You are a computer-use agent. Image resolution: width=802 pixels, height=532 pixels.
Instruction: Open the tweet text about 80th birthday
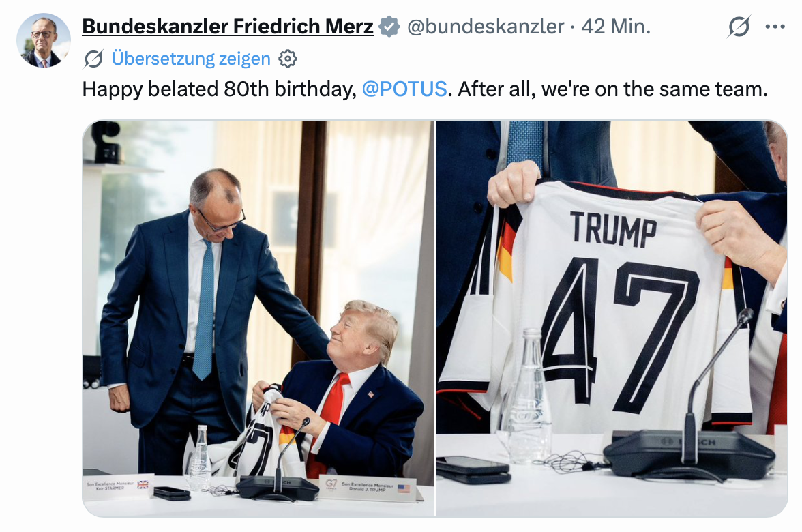pos(424,89)
